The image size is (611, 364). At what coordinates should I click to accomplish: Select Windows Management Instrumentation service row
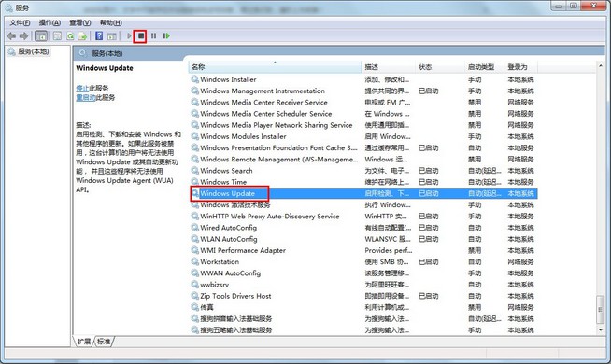tap(363, 91)
